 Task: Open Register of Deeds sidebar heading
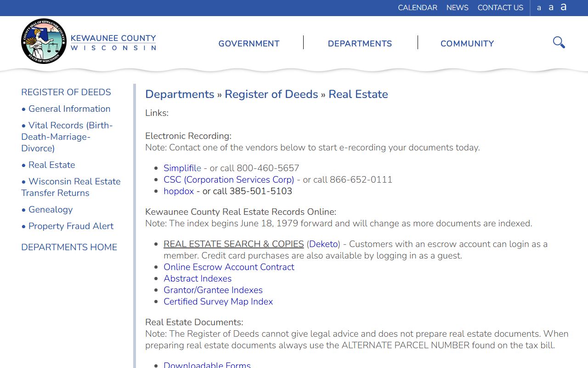[x=66, y=92]
